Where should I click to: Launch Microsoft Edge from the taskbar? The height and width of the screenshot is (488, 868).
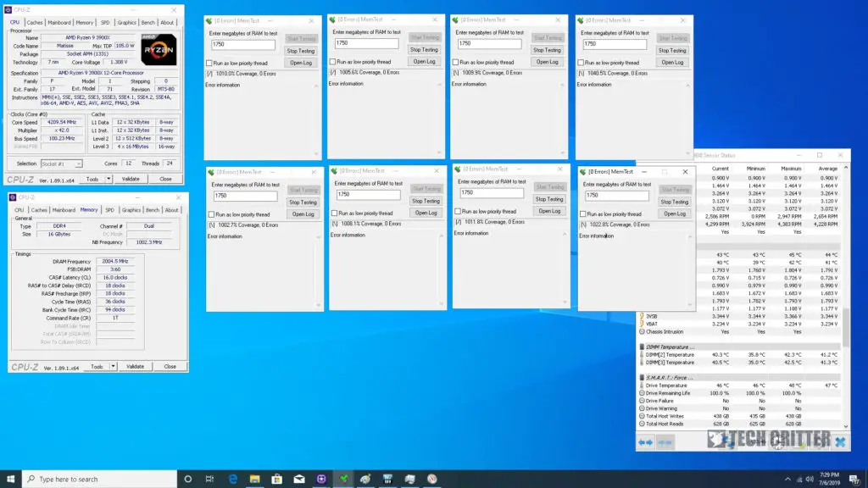tap(232, 479)
